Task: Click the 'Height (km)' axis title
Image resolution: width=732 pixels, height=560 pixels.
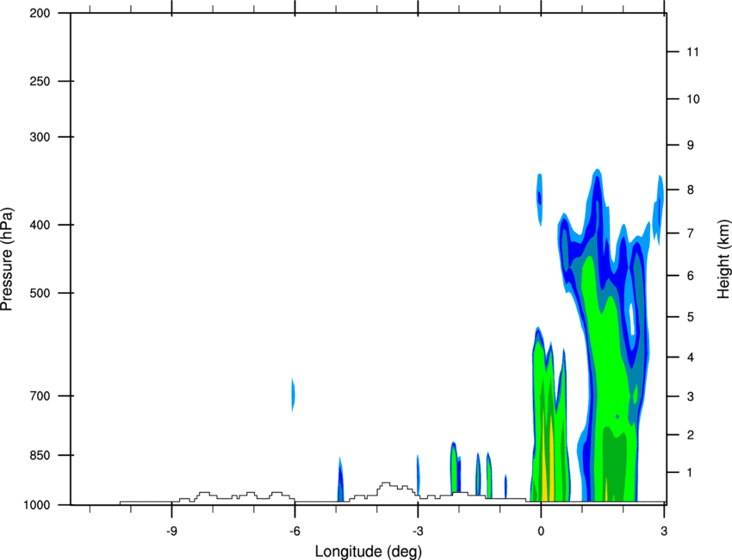Action: tap(723, 258)
